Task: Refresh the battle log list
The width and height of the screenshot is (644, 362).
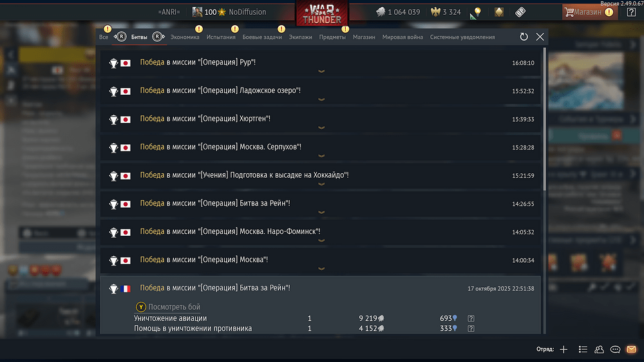Action: click(x=524, y=37)
